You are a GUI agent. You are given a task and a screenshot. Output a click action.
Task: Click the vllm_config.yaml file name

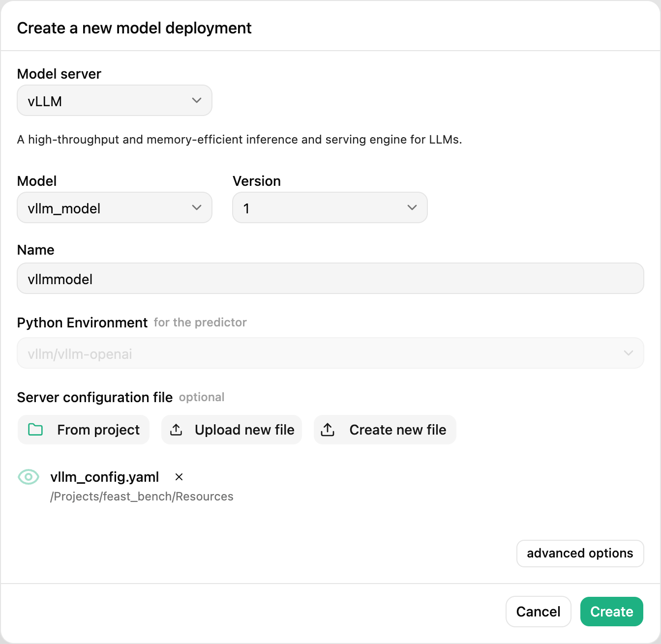click(105, 477)
